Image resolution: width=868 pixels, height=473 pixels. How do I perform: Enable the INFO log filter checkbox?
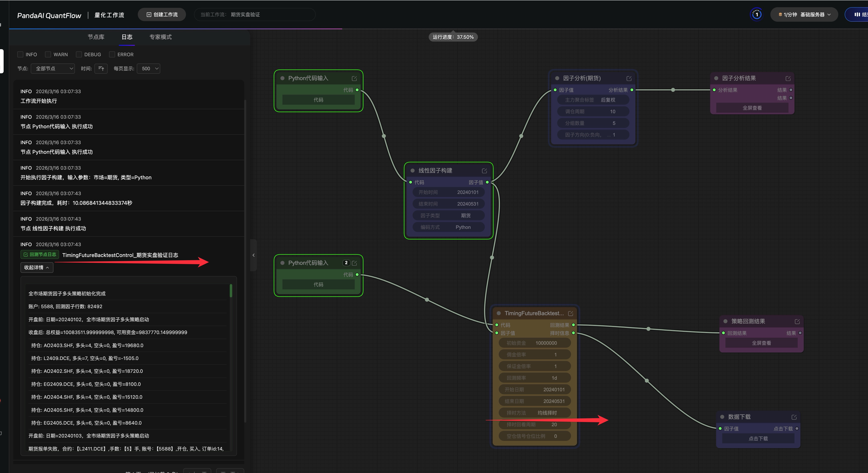point(20,55)
